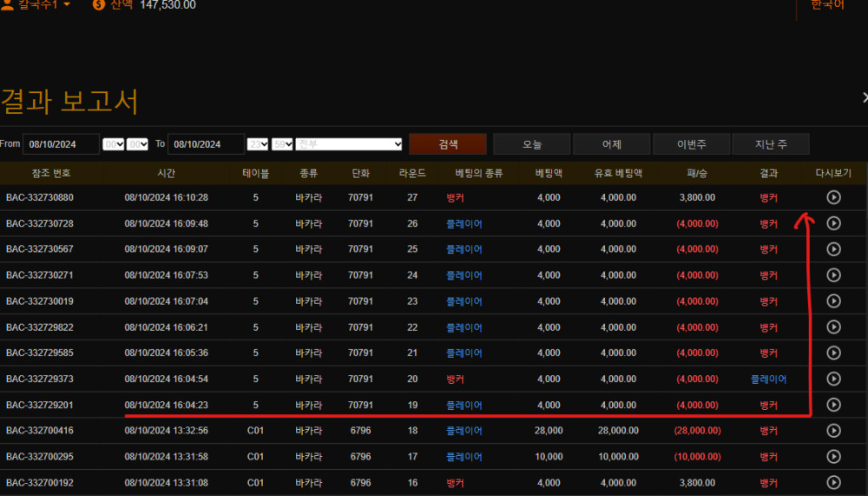Replay round 27 using its play icon
This screenshot has width=868, height=496.
833,197
